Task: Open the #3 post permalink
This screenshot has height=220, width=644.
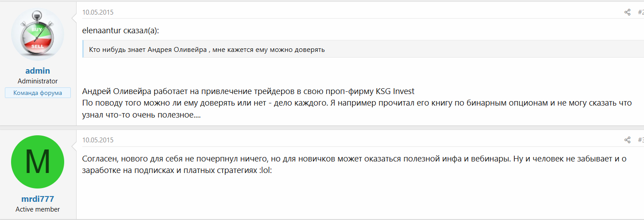Action: (x=640, y=140)
